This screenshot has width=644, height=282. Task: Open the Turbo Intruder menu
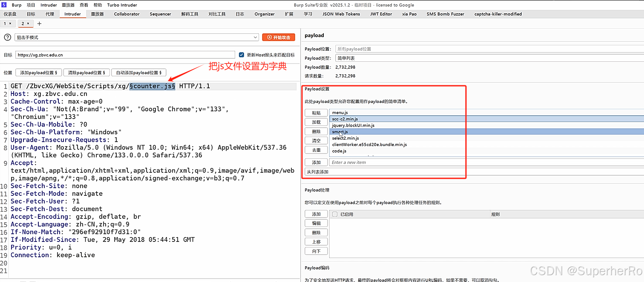coord(122,5)
